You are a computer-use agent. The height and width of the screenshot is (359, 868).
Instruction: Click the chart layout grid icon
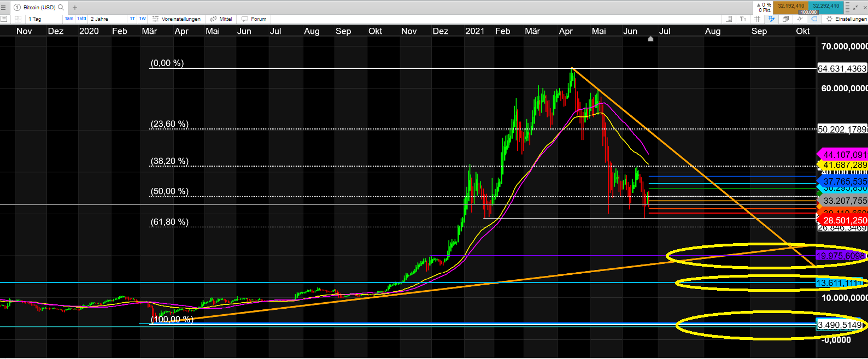(x=17, y=19)
